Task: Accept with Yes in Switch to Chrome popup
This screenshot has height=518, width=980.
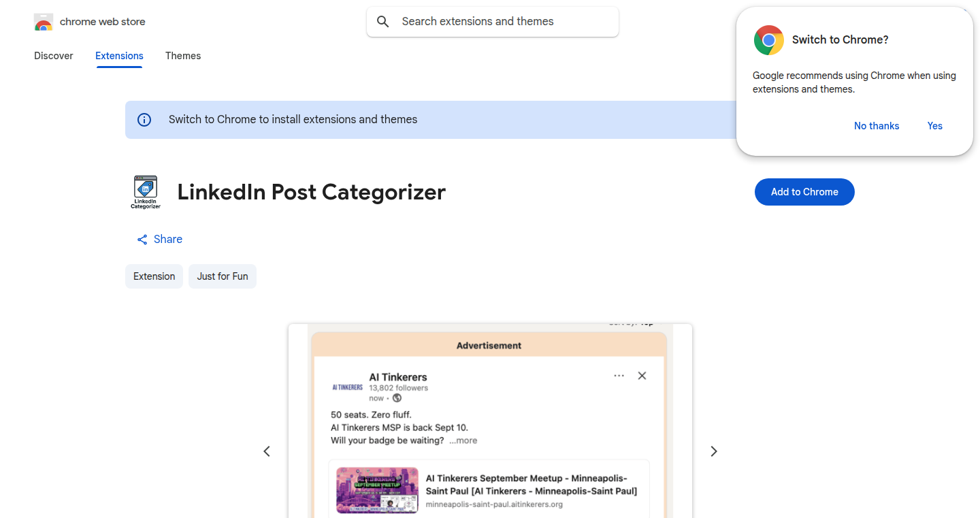Action: pos(935,126)
